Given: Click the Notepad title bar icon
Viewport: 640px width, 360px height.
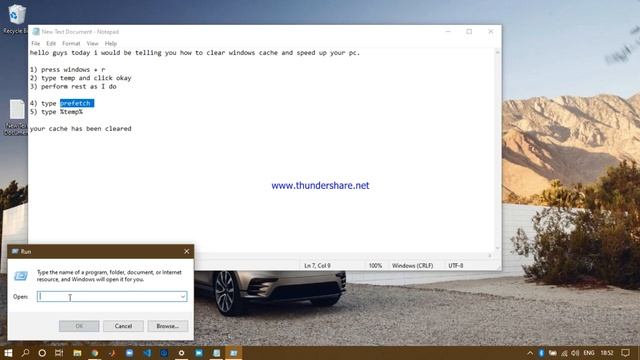Looking at the screenshot, I should point(36,31).
